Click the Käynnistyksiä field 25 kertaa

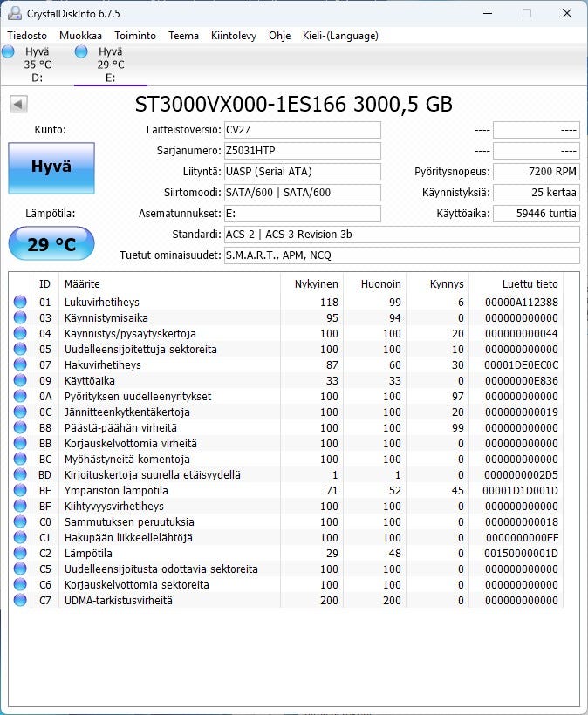(537, 193)
